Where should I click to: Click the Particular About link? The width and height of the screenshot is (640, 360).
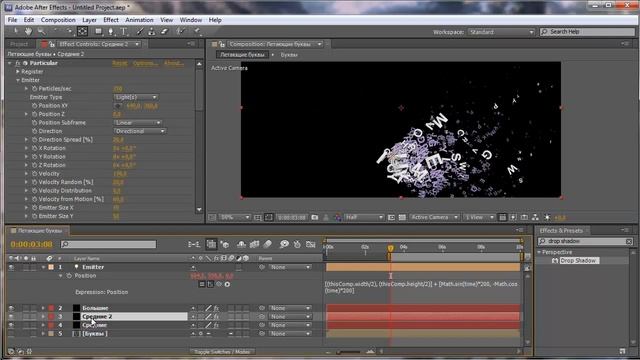[173, 63]
